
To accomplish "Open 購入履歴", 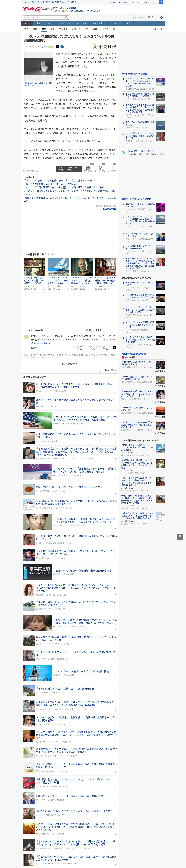I will [x=152, y=17].
